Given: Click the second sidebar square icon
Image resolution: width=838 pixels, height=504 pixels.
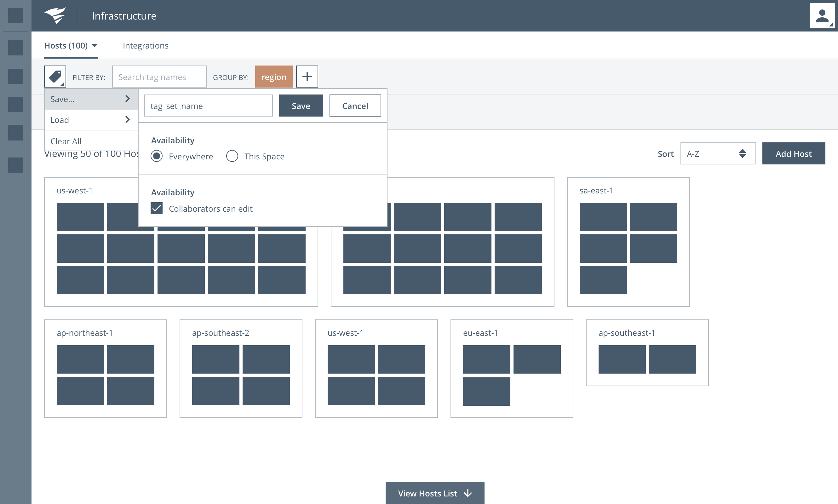Looking at the screenshot, I should pos(16,48).
